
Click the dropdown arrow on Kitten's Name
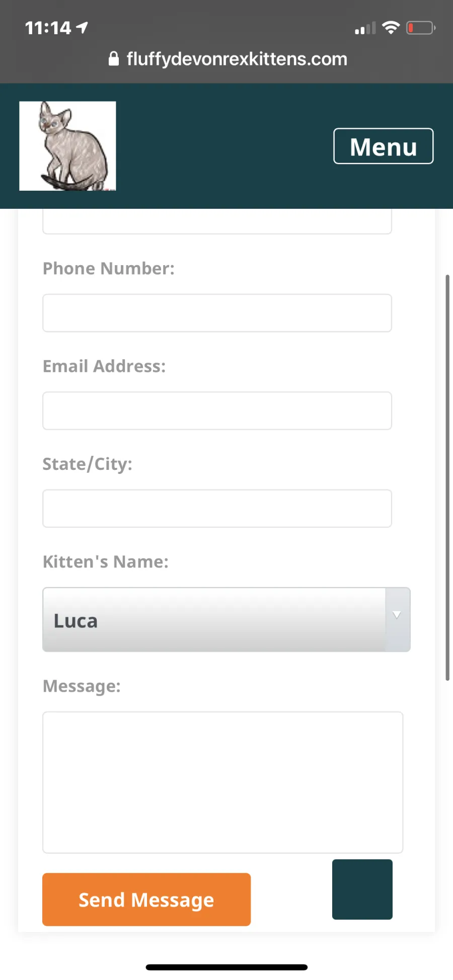397,615
